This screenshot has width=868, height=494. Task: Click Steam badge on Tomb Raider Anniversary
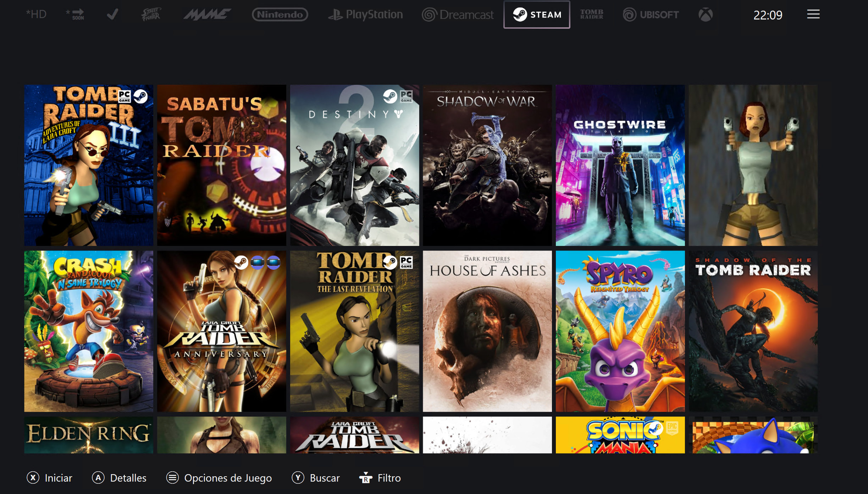click(241, 263)
